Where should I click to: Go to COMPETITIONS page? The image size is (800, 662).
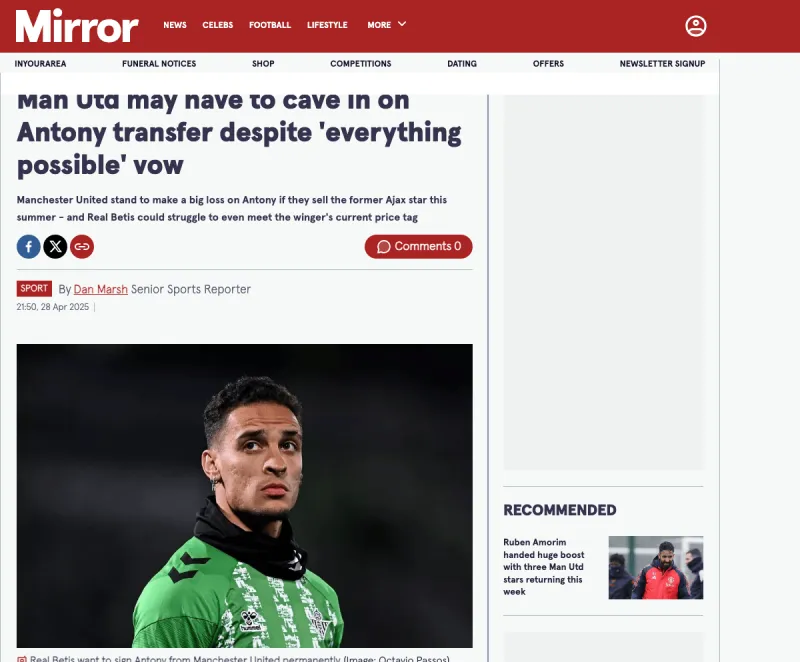click(x=361, y=64)
